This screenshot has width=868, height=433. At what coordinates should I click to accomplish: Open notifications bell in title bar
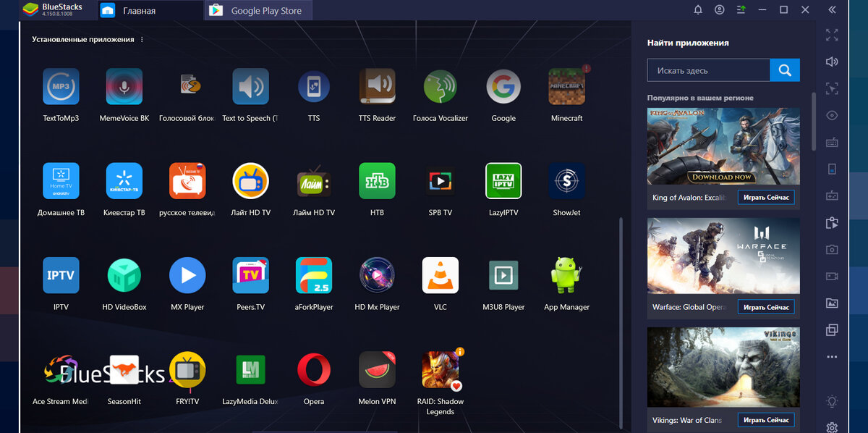tap(698, 10)
